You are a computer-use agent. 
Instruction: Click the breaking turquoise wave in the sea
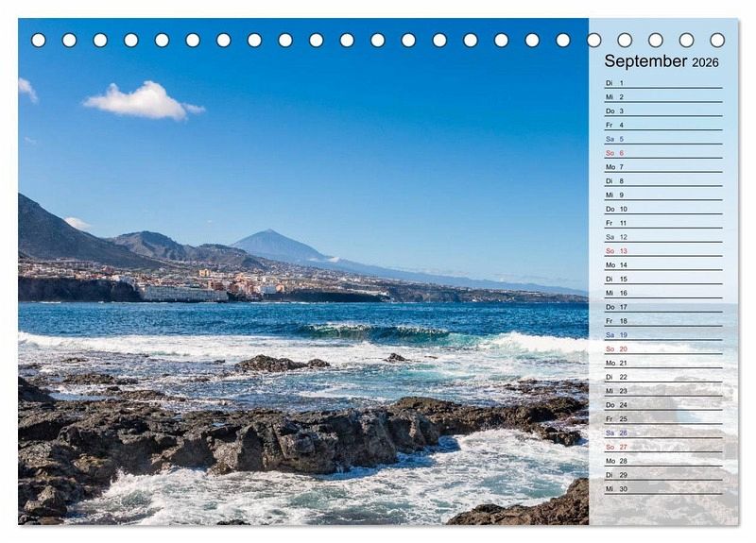[x=373, y=331]
